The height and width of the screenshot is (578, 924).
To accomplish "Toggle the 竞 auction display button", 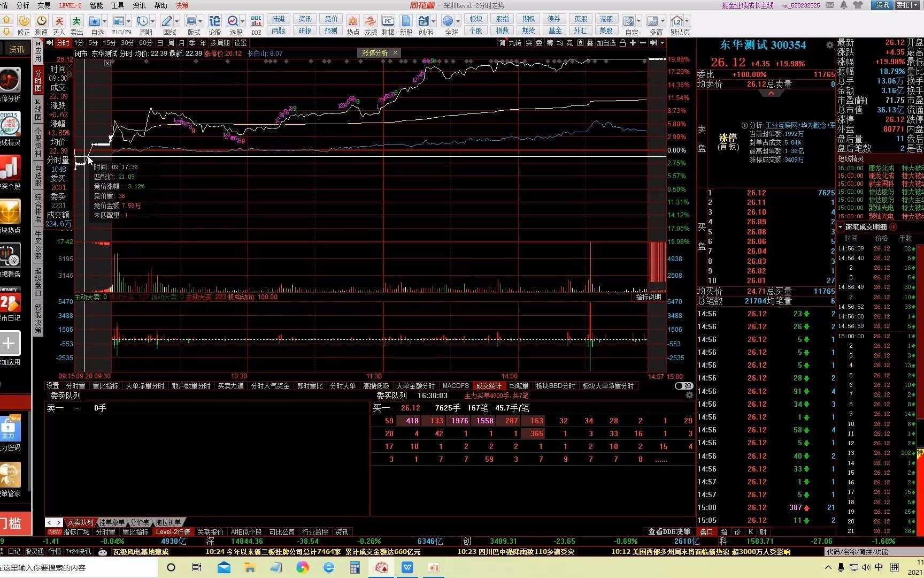I will [570, 43].
